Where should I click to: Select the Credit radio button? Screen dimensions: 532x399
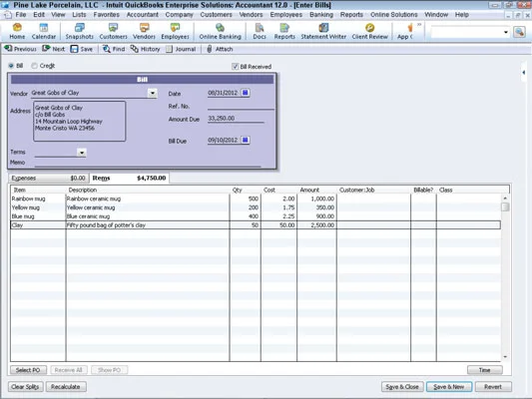click(x=34, y=66)
